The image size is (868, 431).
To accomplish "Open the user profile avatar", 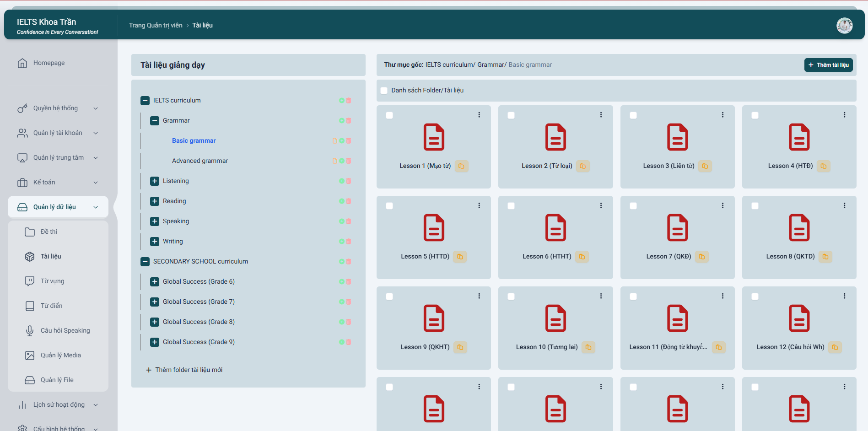I will (x=844, y=26).
